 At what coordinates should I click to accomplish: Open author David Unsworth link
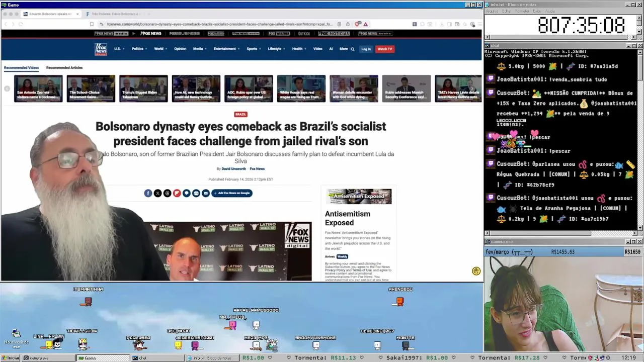tap(234, 169)
